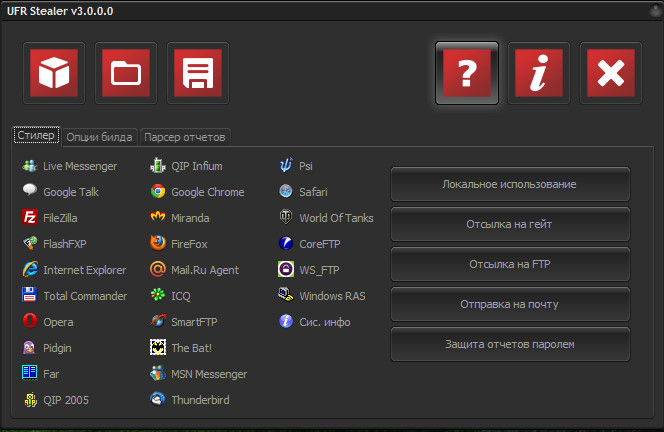
Task: Select the Safari entry
Action: coord(303,192)
